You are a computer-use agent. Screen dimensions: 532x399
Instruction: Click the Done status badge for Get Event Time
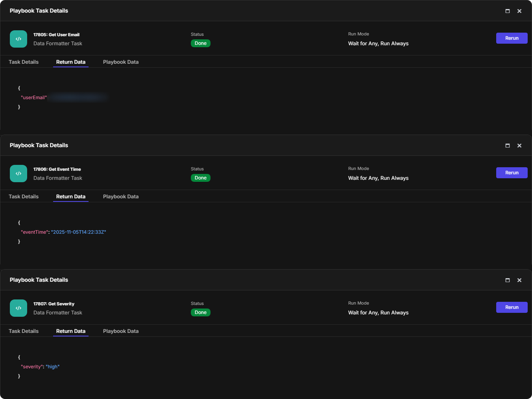(x=201, y=178)
